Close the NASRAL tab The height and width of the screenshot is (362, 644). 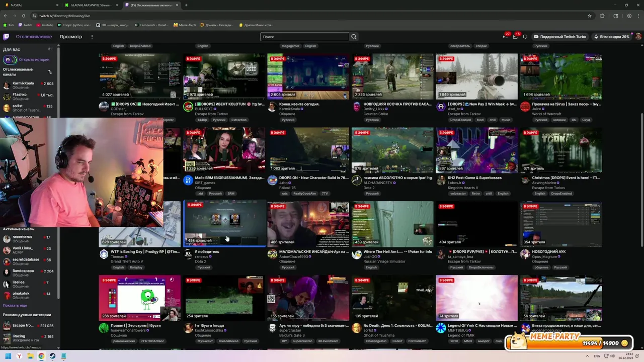(x=57, y=5)
